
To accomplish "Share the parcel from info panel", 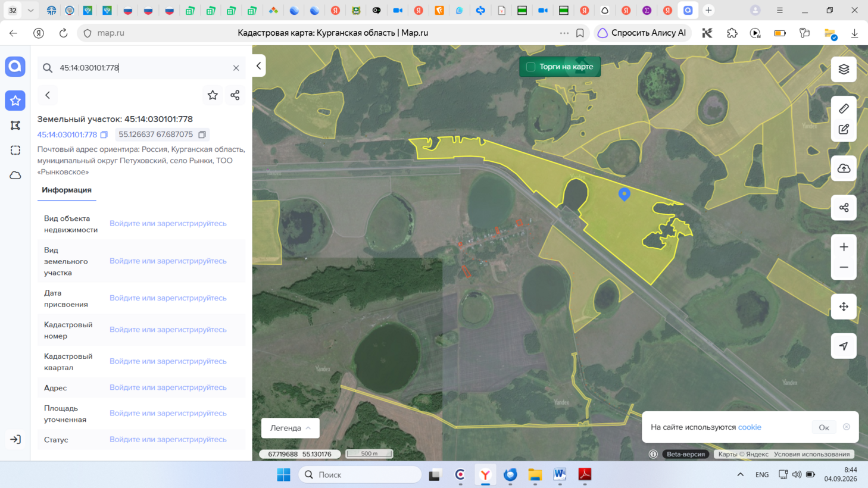I will tap(235, 95).
